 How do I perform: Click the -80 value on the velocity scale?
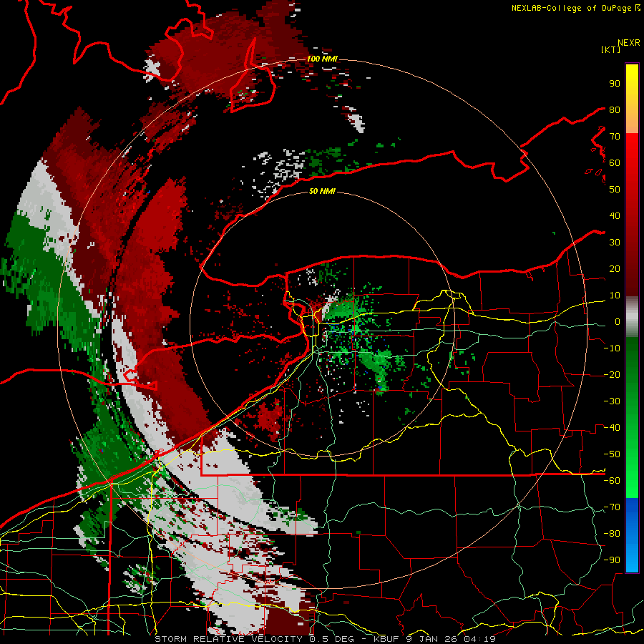[612, 534]
